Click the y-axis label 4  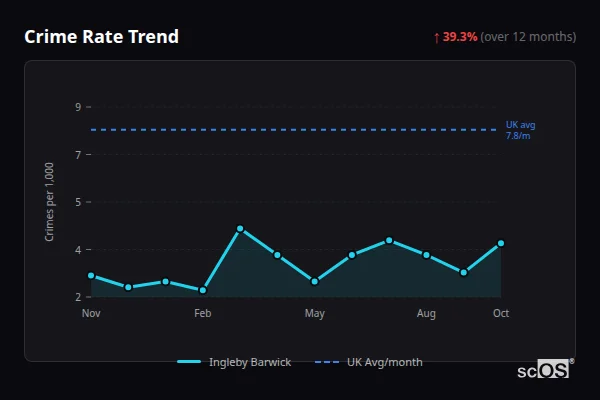[x=78, y=250]
